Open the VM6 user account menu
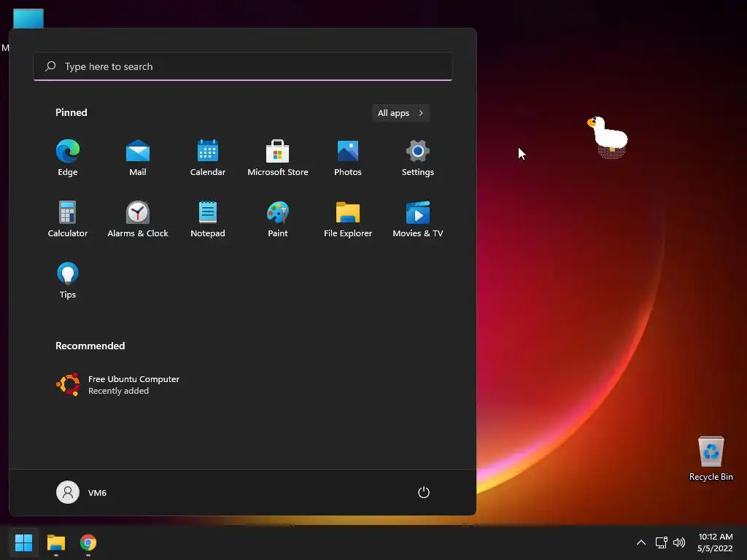Screen dimensions: 747x560 (82, 492)
